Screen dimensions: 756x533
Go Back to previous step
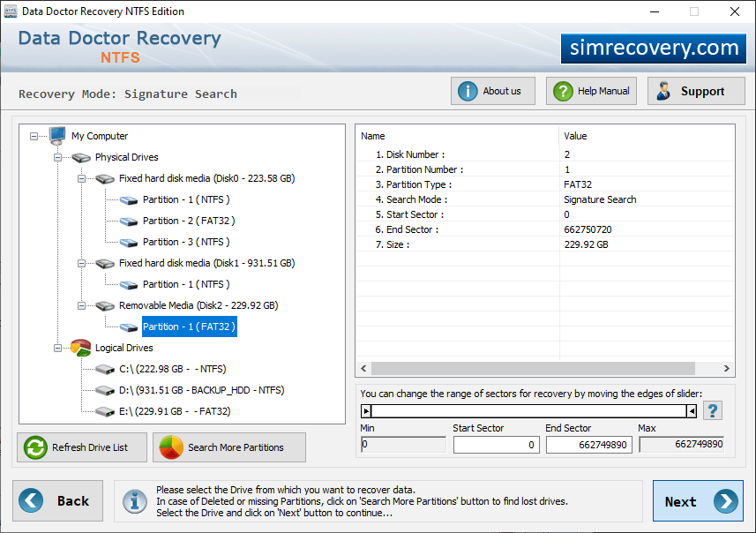(x=58, y=500)
